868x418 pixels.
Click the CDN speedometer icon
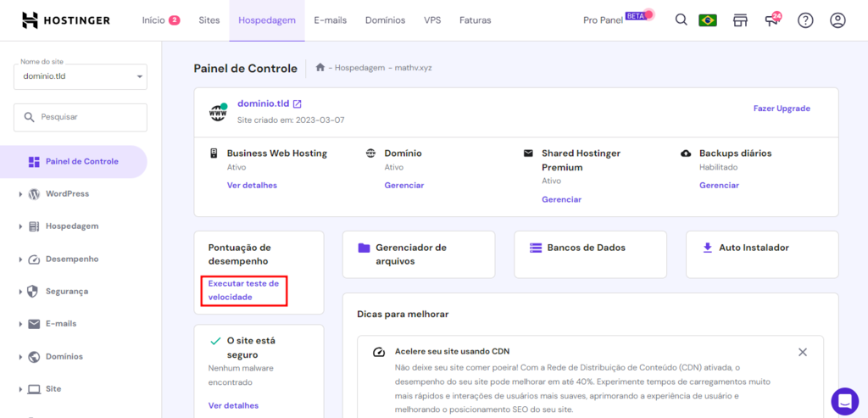tap(379, 352)
